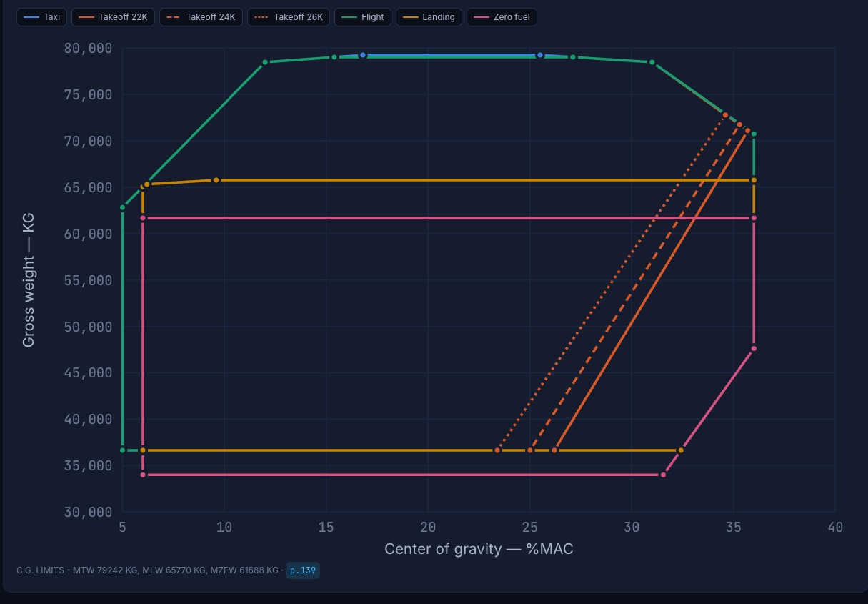Open the p.139 page reference link
Image resolution: width=868 pixels, height=604 pixels.
point(303,570)
